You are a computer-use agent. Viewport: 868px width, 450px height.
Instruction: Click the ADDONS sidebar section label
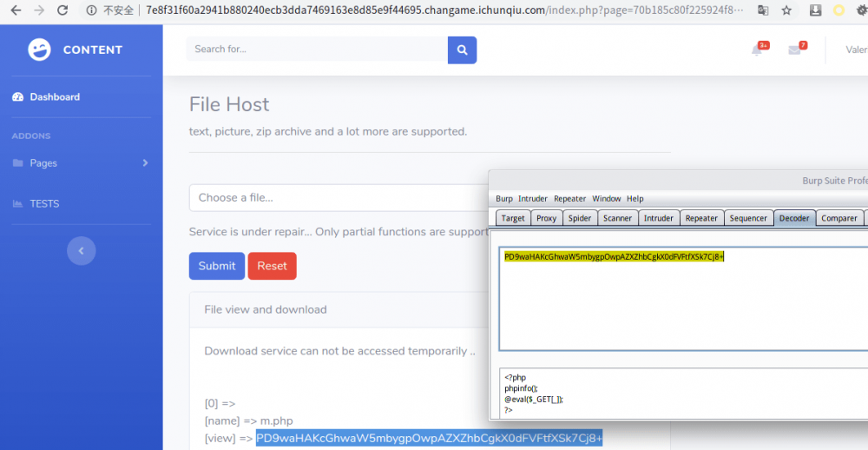[x=31, y=136]
